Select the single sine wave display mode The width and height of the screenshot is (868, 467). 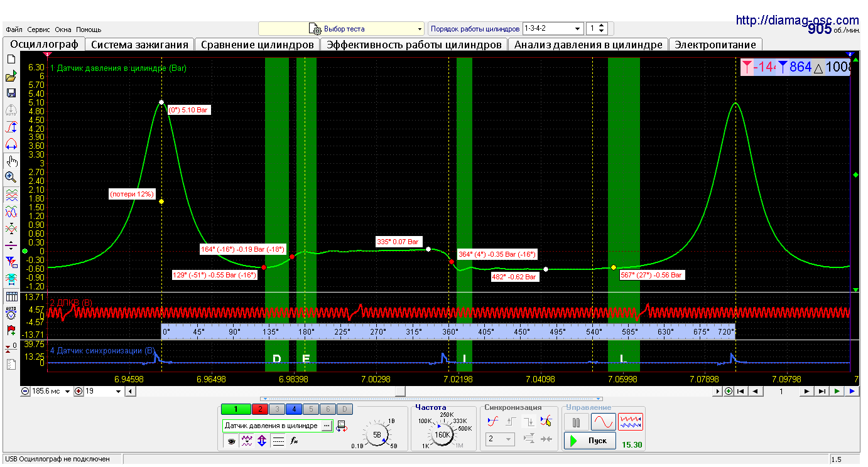click(x=603, y=422)
